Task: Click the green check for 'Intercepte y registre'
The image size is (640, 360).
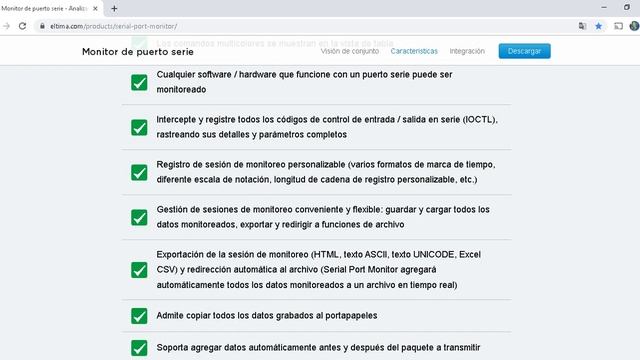Action: coord(139,127)
